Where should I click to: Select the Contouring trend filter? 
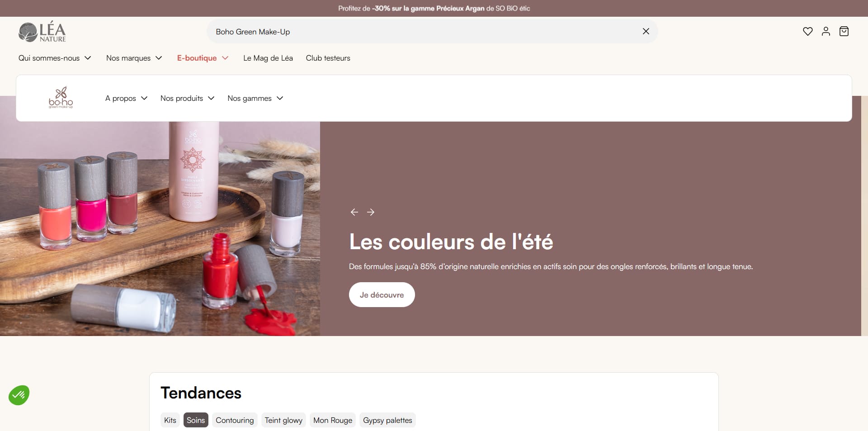click(235, 420)
